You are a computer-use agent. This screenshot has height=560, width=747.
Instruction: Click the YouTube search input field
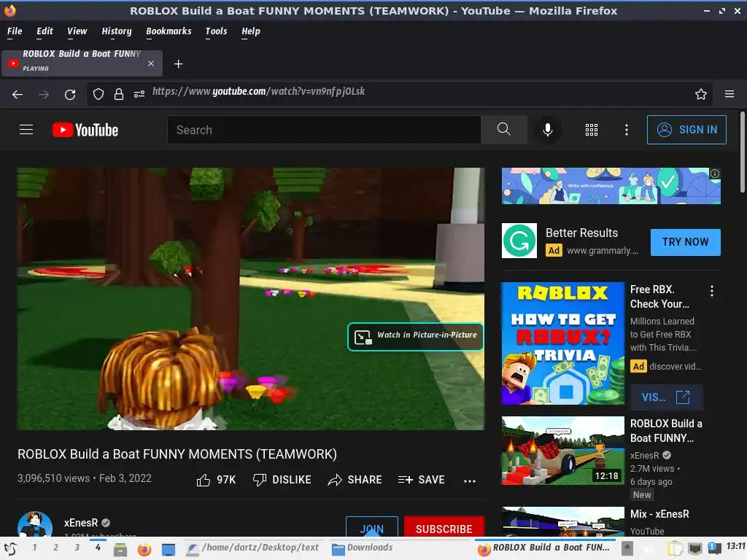coord(324,130)
